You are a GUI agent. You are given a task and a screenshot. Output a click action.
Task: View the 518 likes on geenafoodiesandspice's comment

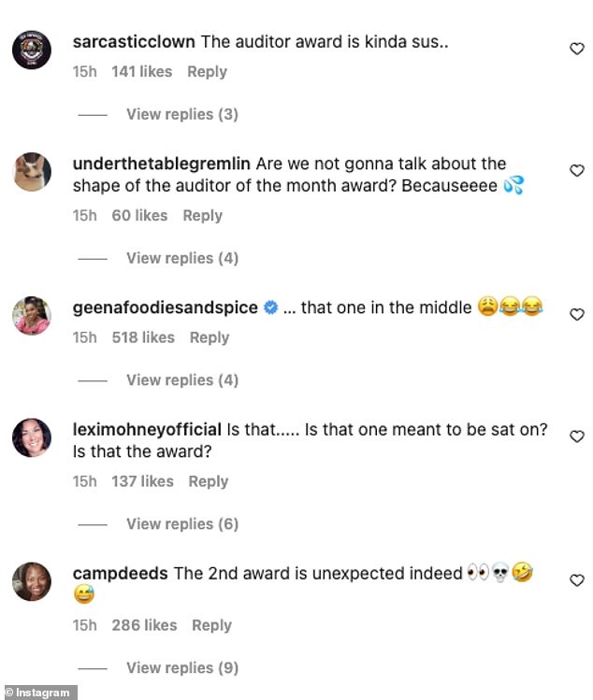[143, 337]
